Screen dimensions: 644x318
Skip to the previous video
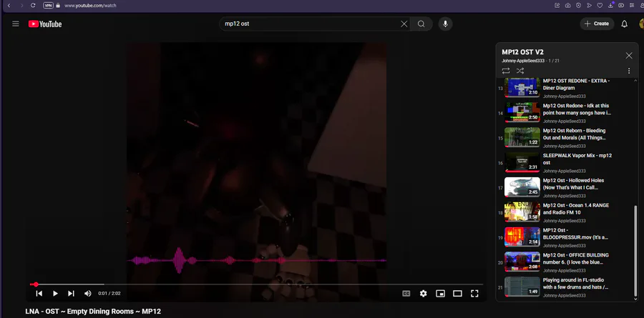tap(39, 294)
